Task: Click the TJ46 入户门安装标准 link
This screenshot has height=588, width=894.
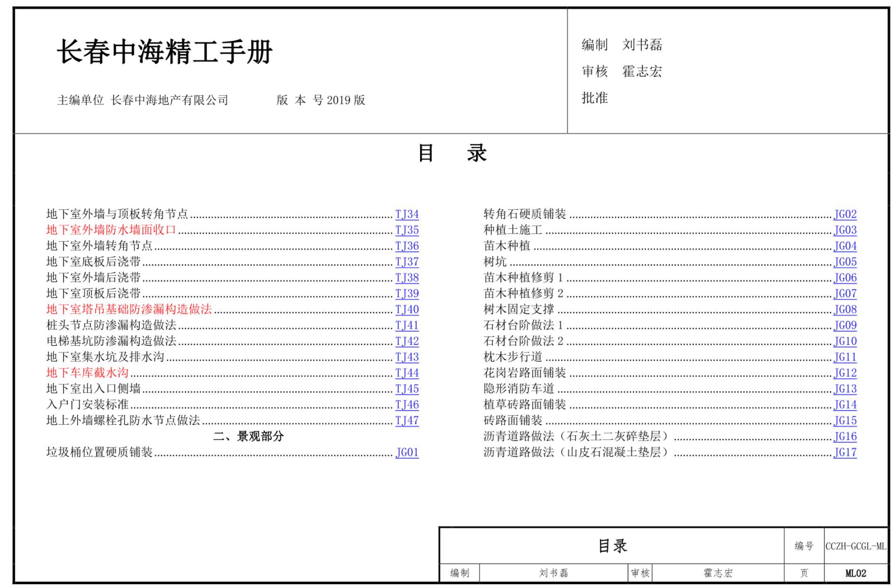Action: [407, 405]
